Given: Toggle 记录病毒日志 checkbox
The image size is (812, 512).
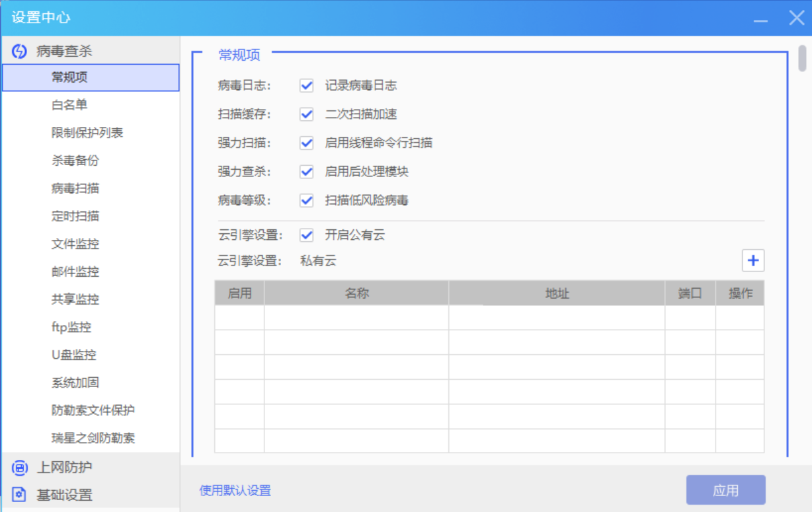Looking at the screenshot, I should pos(306,85).
